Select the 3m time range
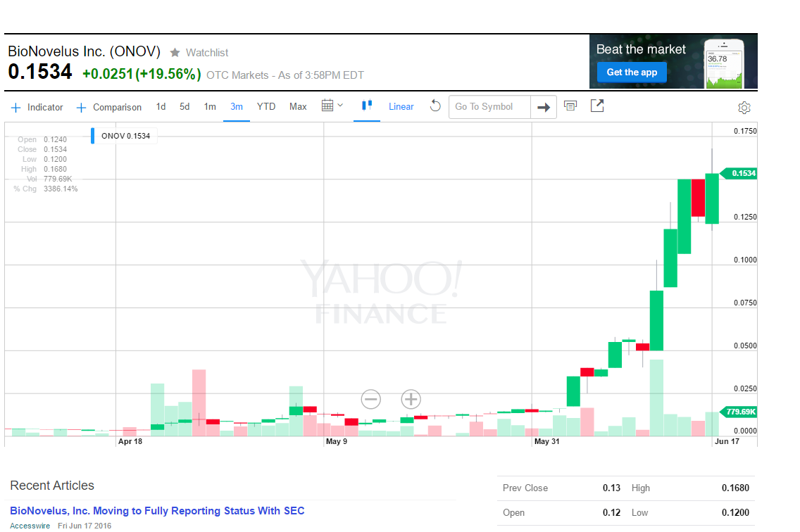 tap(236, 106)
